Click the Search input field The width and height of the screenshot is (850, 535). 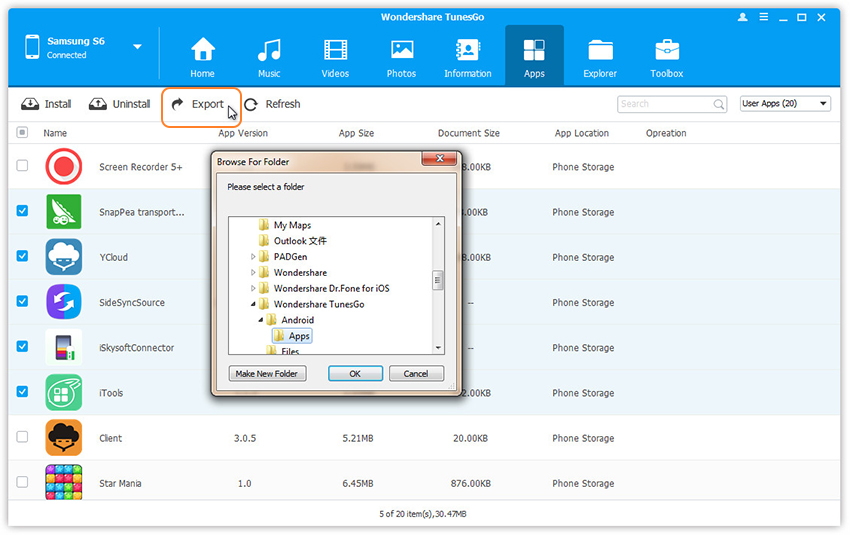665,104
